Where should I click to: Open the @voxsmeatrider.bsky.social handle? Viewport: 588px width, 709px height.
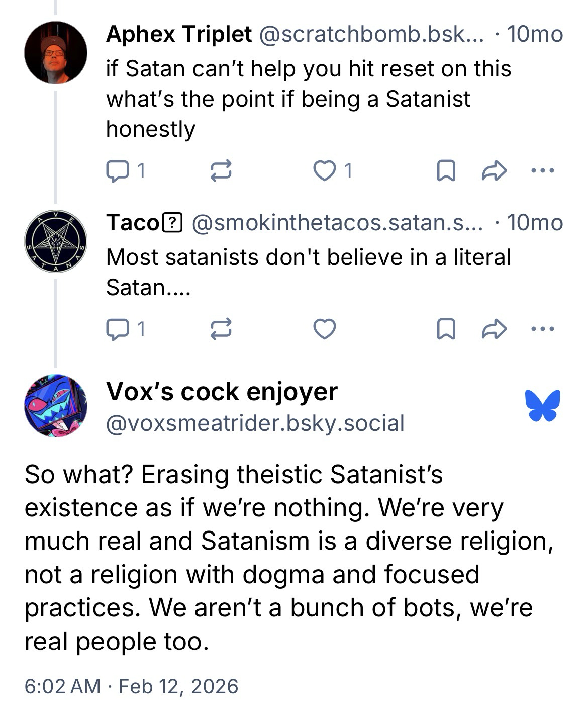click(x=255, y=423)
